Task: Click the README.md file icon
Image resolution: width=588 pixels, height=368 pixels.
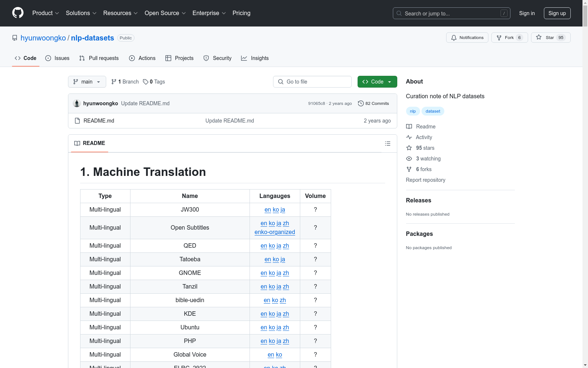Action: coord(77,121)
